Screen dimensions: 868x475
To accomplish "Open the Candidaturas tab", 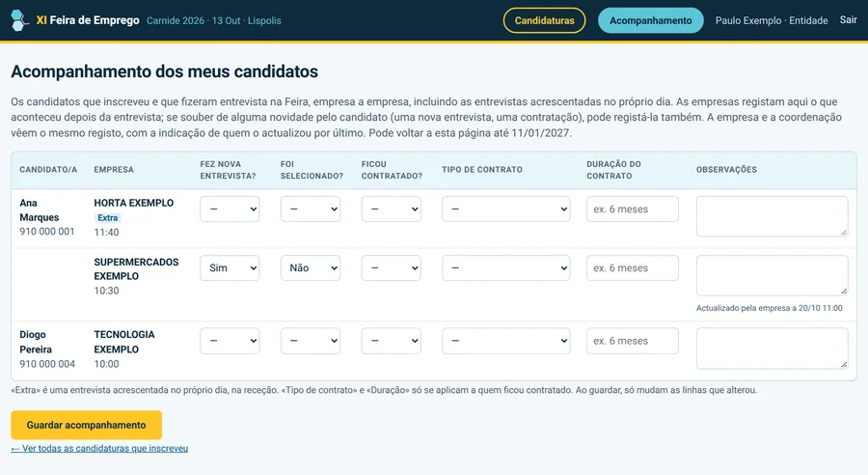I will (x=544, y=20).
